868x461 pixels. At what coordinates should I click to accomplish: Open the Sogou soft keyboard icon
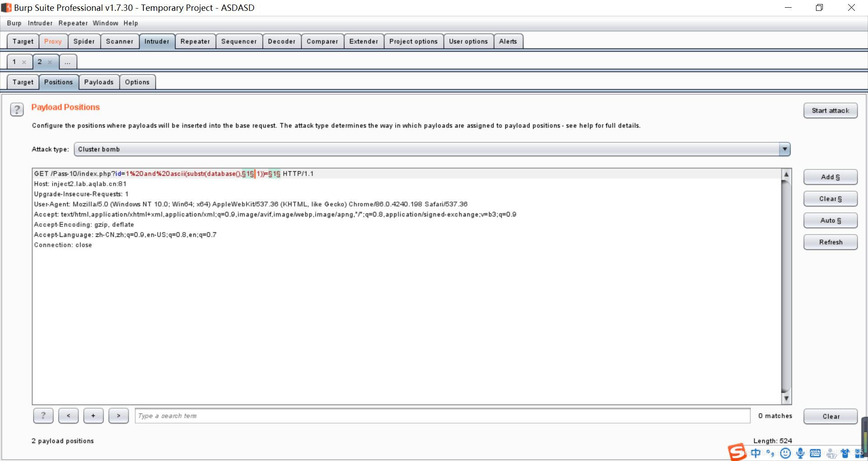pyautogui.click(x=816, y=453)
